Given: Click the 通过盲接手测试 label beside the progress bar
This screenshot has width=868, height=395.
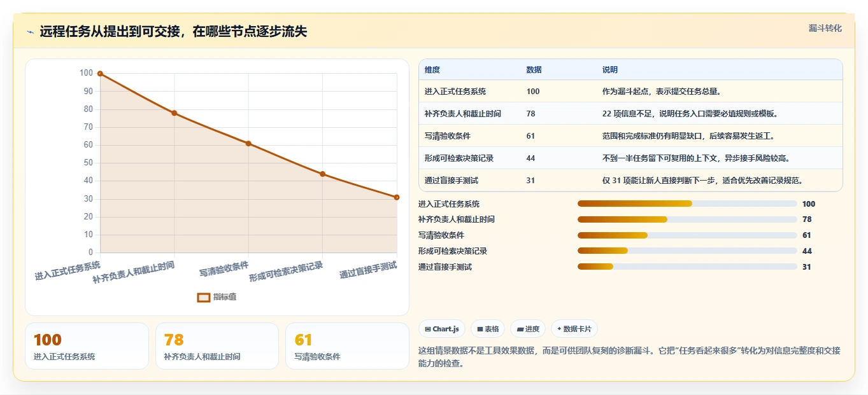Looking at the screenshot, I should 445,267.
